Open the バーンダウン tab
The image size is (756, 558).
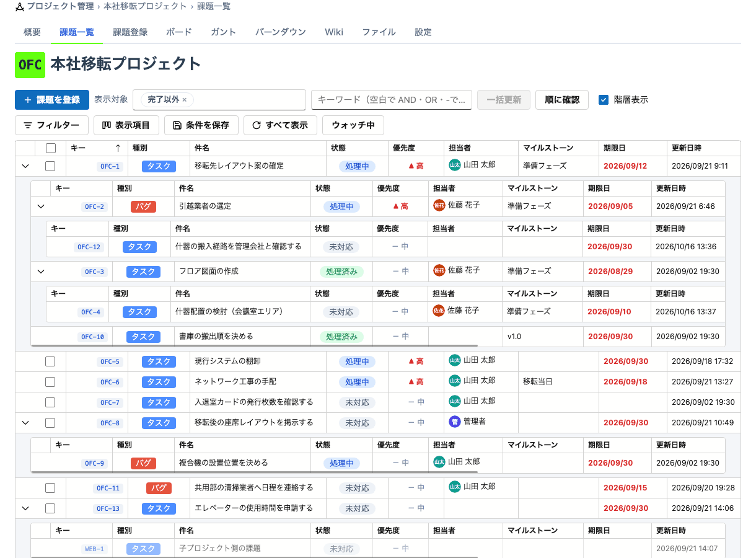(x=281, y=32)
